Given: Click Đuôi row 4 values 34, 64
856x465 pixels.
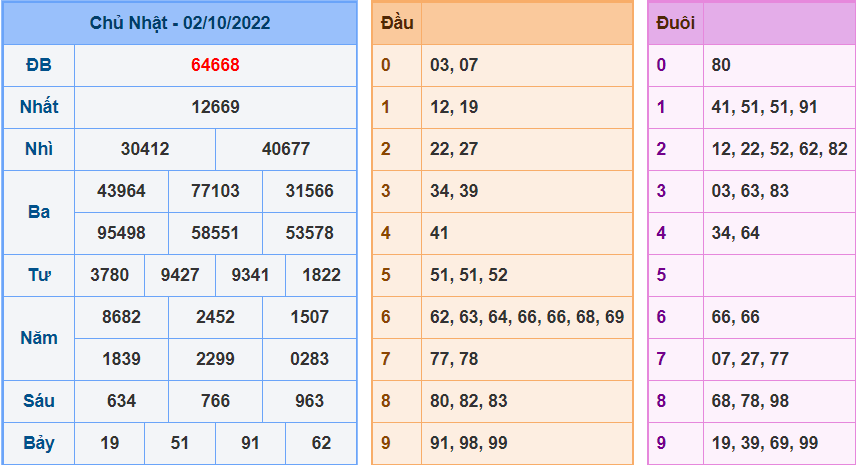Looking at the screenshot, I should click(735, 233).
